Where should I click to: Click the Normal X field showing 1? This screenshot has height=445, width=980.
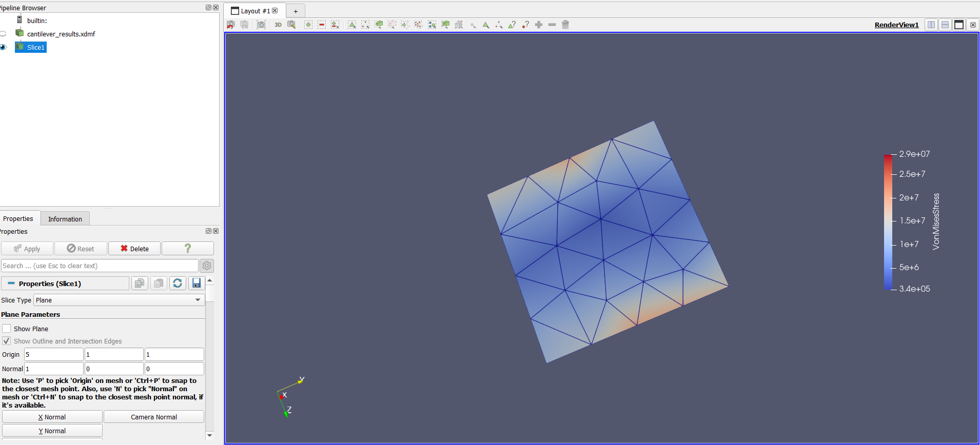coord(54,369)
